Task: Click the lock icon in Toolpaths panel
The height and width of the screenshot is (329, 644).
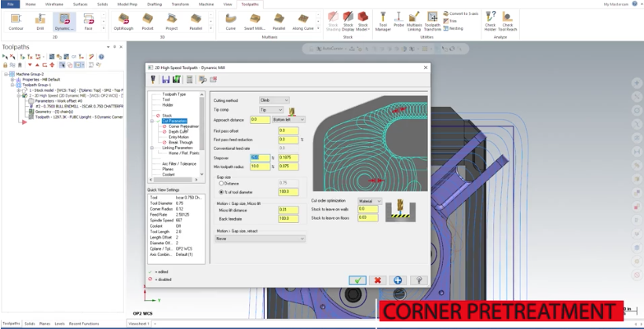Action: [5, 65]
